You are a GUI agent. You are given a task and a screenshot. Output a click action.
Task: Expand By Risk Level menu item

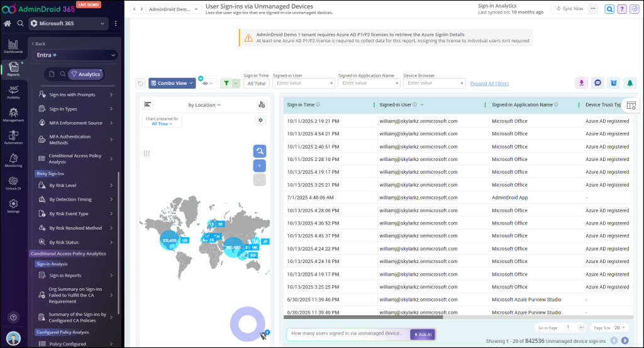(x=75, y=185)
